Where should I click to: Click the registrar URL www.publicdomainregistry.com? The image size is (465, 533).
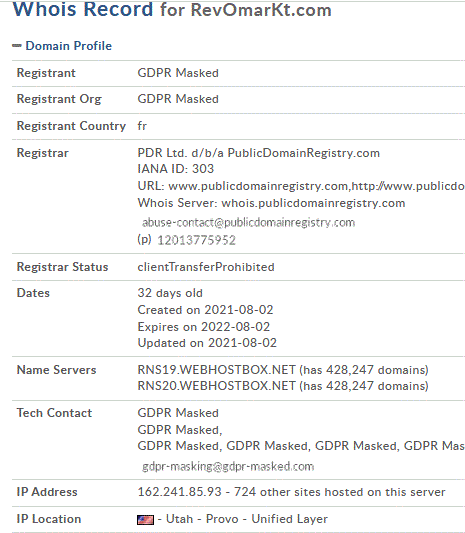pos(258,186)
